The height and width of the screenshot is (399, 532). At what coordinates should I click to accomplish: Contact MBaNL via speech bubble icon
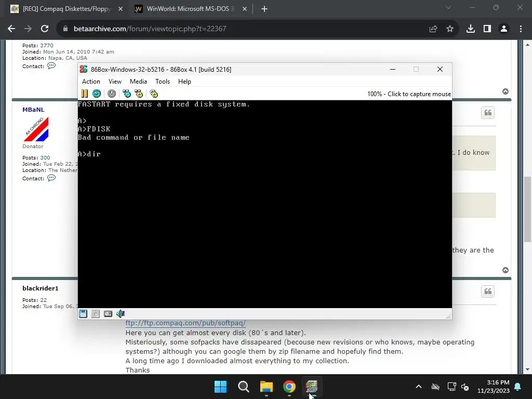[x=51, y=178]
